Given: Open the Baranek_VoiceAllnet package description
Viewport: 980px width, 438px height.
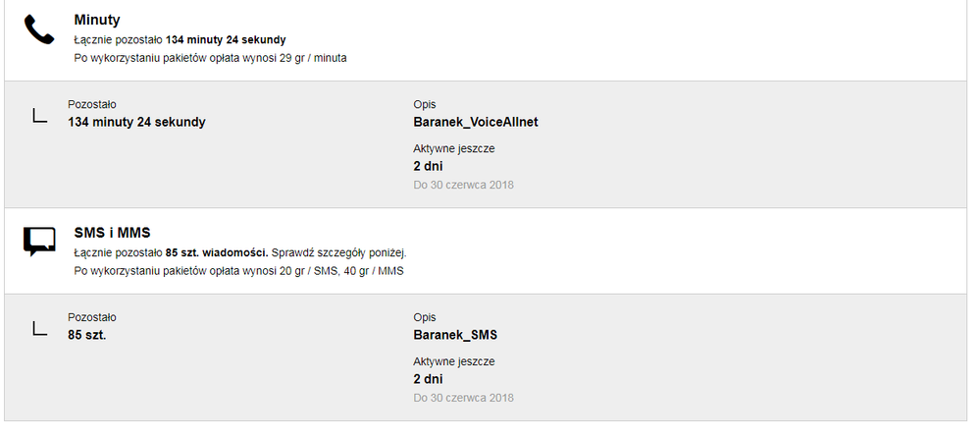Looking at the screenshot, I should point(476,122).
